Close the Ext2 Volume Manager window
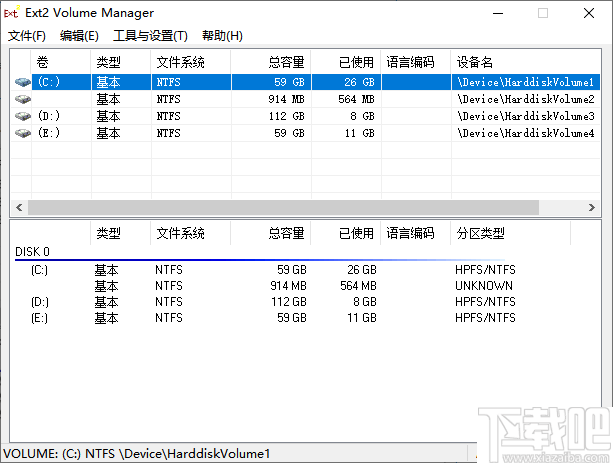This screenshot has width=613, height=463. (589, 13)
